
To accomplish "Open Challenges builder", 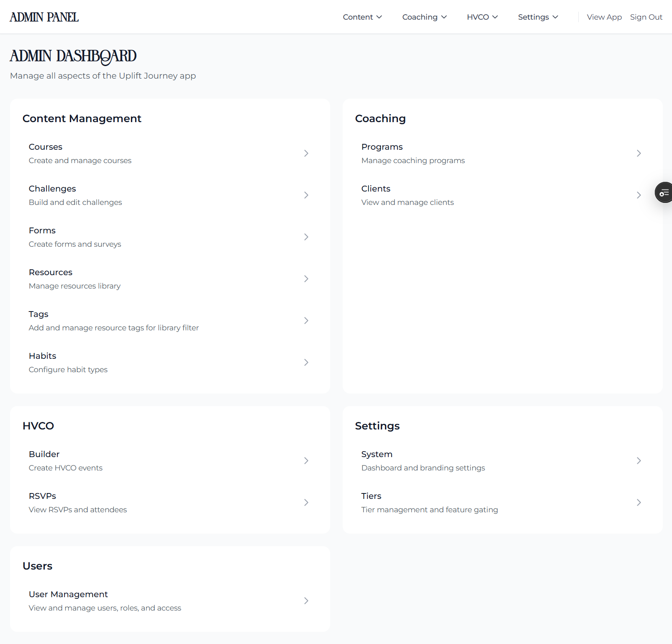I will coord(170,195).
